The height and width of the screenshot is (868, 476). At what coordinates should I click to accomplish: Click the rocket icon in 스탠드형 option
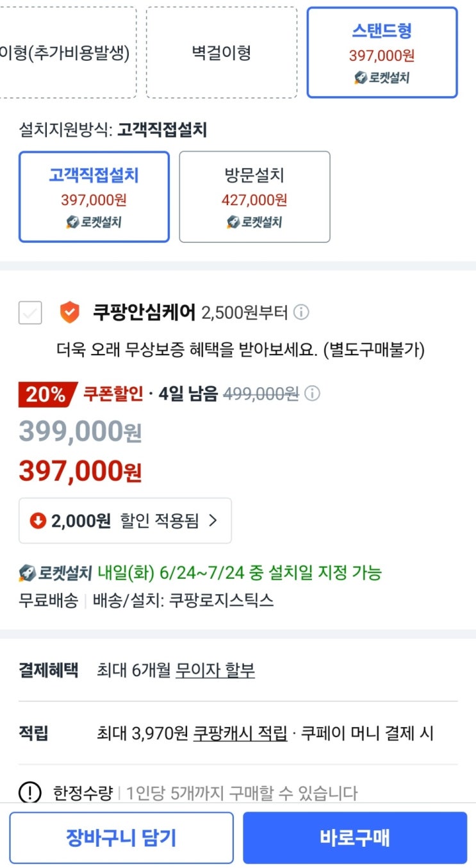pos(361,78)
